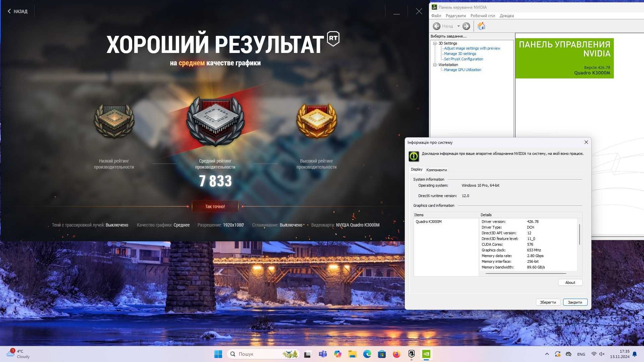The height and width of the screenshot is (362, 644).
Task: Open Manage GPU Utilization
Action: [463, 70]
